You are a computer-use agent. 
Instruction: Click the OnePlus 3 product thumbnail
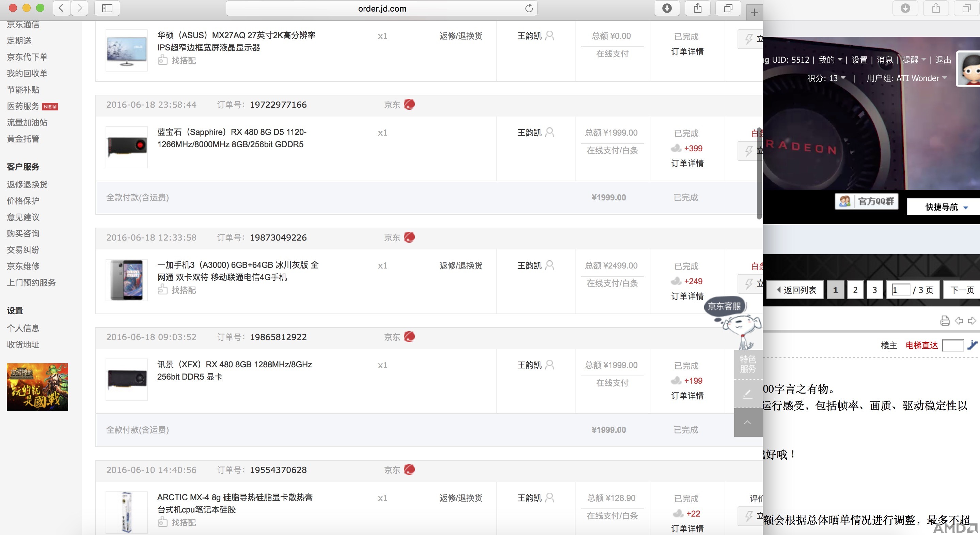click(x=126, y=279)
